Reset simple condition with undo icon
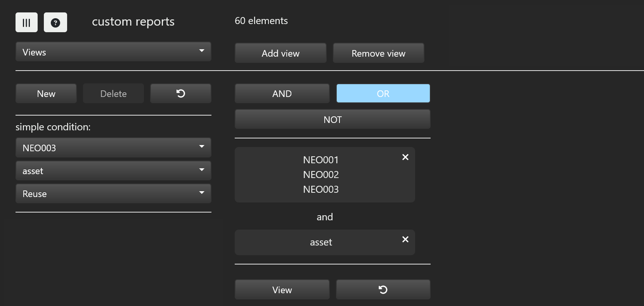The height and width of the screenshot is (306, 644). tap(180, 93)
